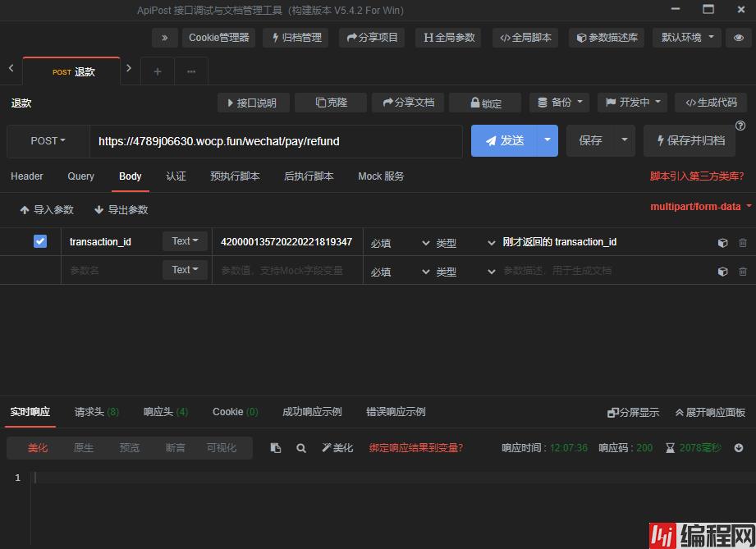The width and height of the screenshot is (756, 549).
Task: Click the cube icon in transaction_id row
Action: pos(722,243)
